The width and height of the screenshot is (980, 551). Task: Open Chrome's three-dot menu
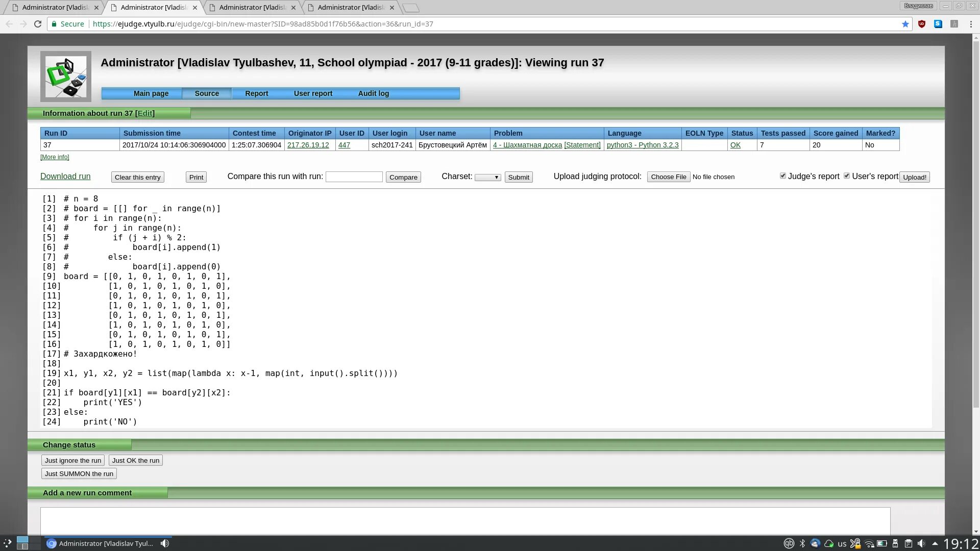tap(970, 24)
